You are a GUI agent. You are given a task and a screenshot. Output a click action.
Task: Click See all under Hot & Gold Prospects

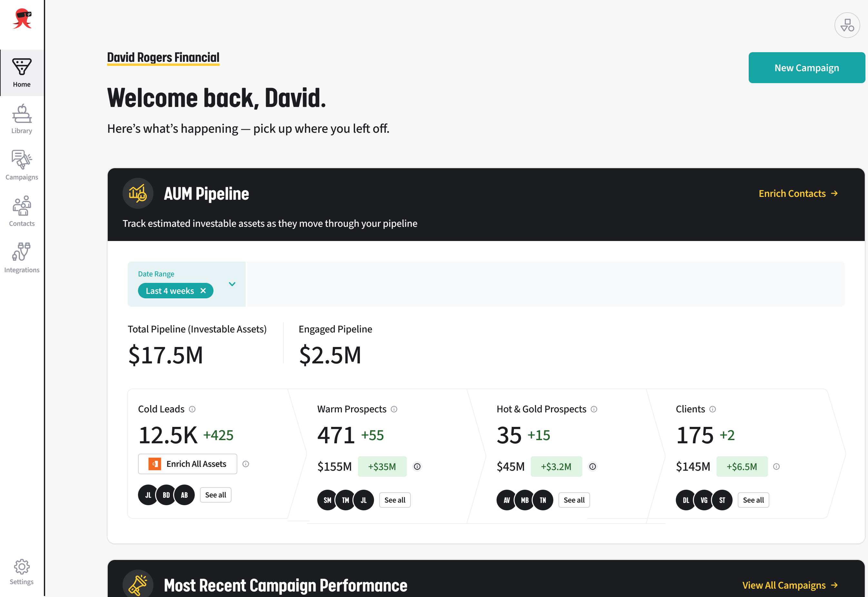pos(574,500)
